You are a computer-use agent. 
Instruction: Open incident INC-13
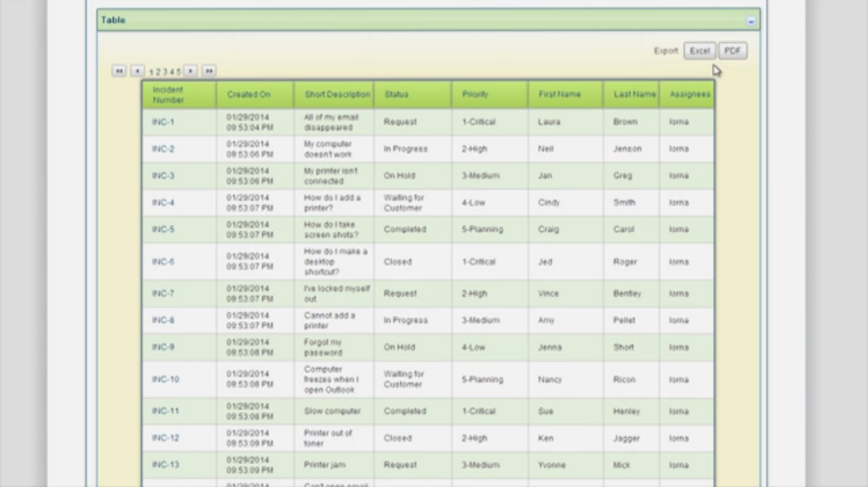165,465
